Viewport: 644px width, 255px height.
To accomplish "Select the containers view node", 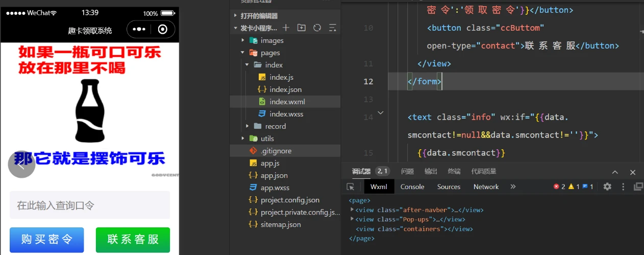I will click(x=413, y=229).
